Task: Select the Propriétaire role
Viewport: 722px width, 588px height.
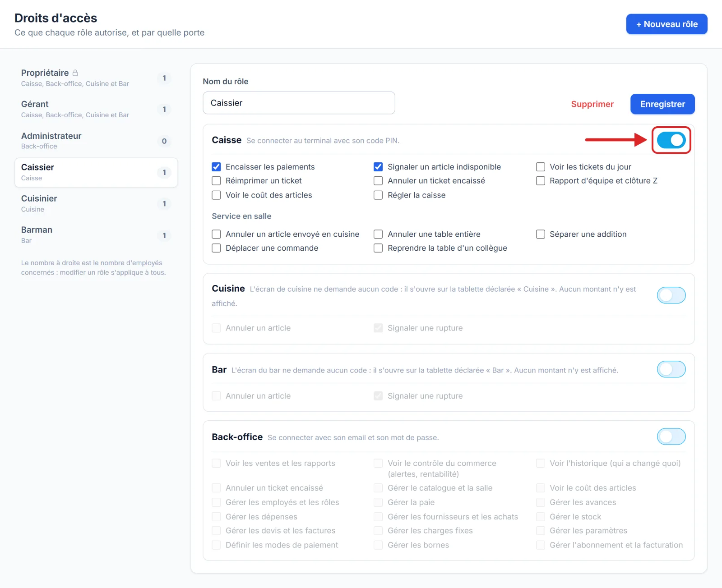Action: click(96, 78)
